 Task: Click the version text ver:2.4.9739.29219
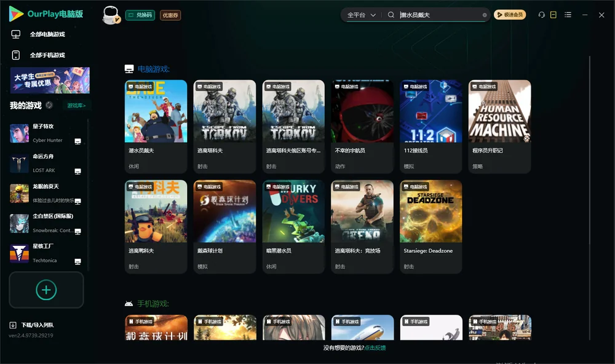click(31, 336)
